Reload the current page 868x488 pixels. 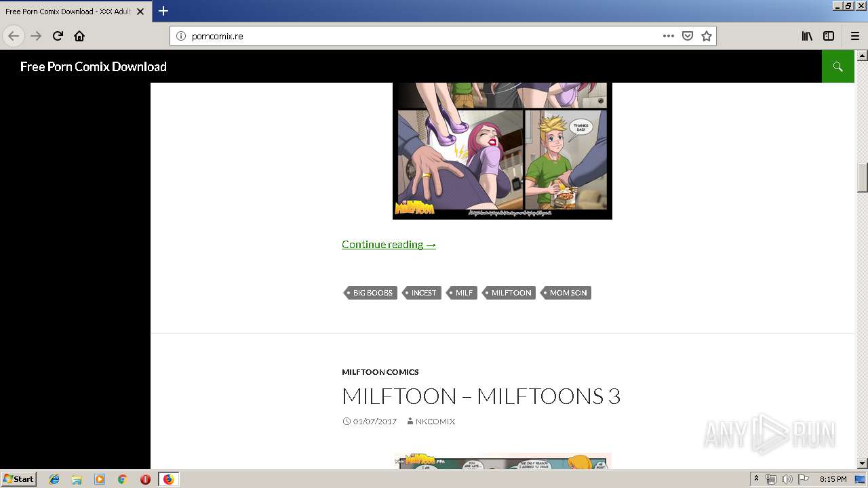tap(58, 36)
